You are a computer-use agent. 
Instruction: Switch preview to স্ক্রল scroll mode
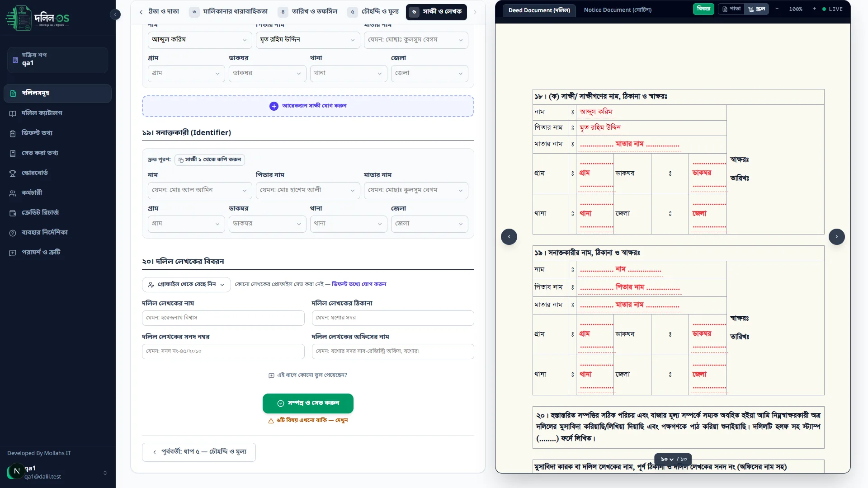point(757,9)
